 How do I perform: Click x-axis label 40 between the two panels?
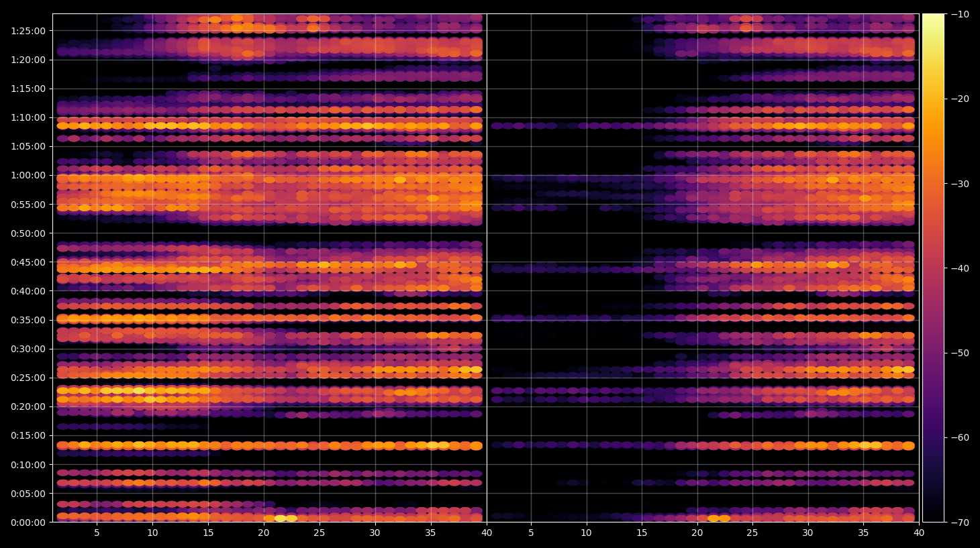click(487, 533)
